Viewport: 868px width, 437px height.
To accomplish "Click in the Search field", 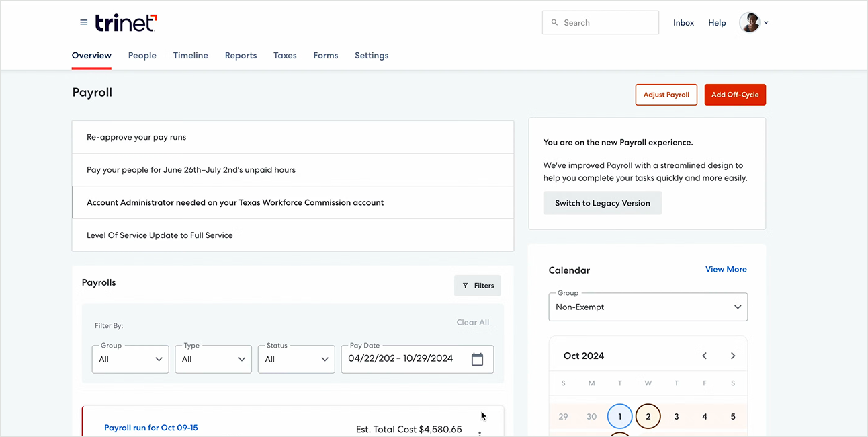I will pos(601,22).
